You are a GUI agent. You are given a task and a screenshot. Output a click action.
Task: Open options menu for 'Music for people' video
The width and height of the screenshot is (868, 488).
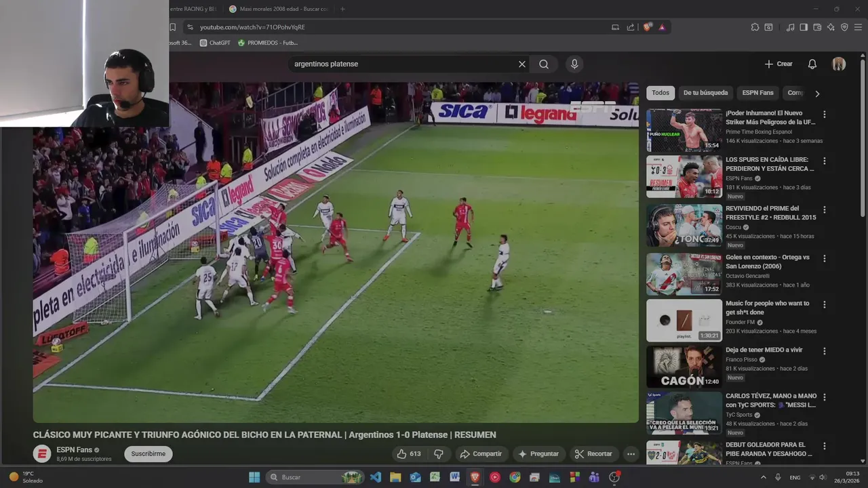pyautogui.click(x=825, y=305)
